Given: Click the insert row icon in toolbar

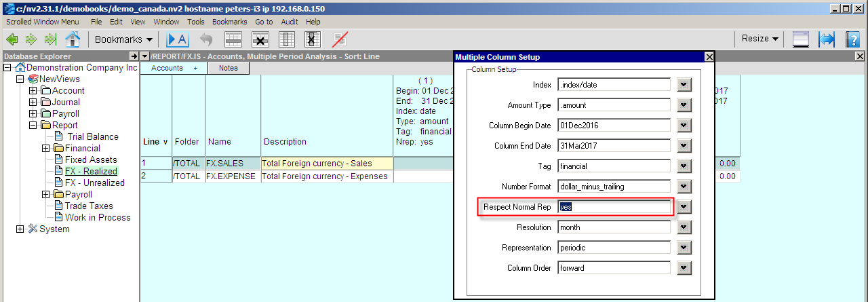Looking at the screenshot, I should 233,39.
